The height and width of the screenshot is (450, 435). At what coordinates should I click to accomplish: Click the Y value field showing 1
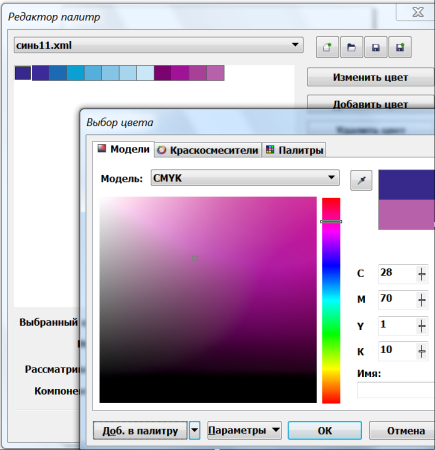[397, 325]
